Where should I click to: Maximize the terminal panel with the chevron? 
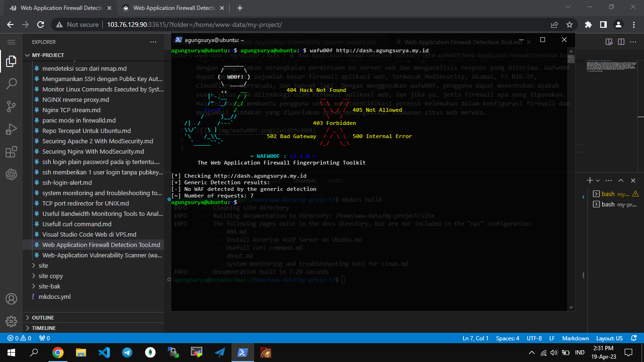click(621, 181)
